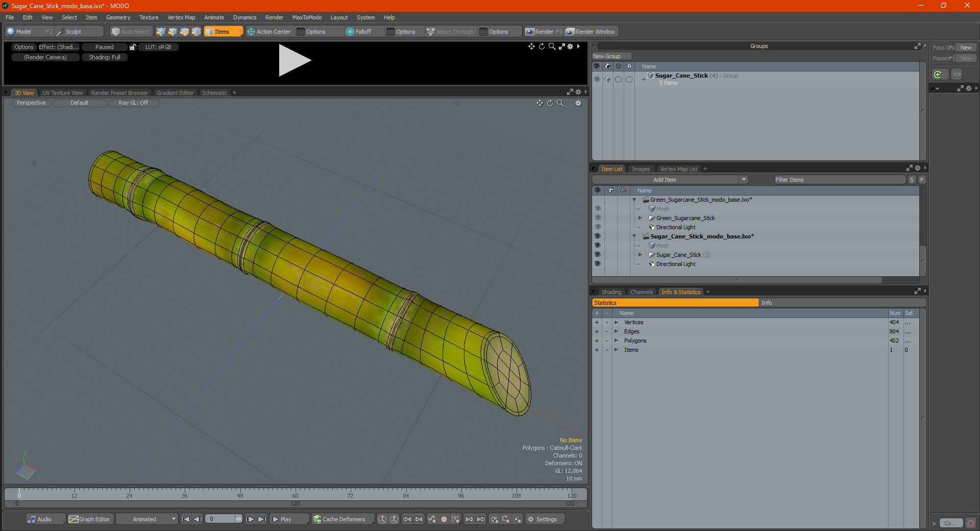
Task: Open the MaxToModo menu
Action: 307,17
